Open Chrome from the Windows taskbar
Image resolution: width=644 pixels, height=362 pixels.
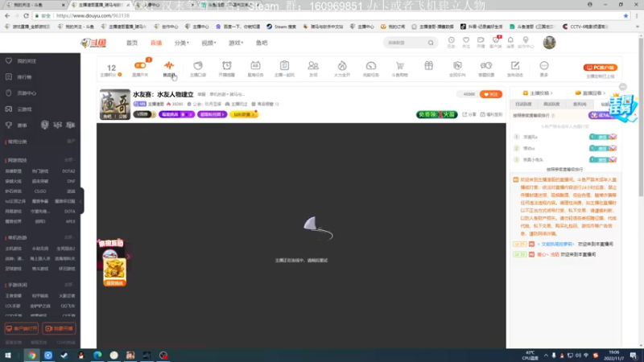pos(31,356)
